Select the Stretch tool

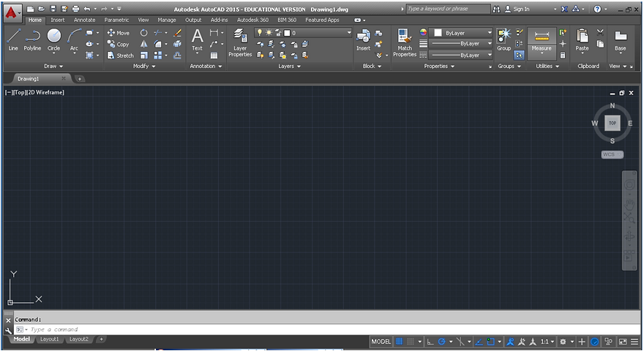tap(120, 56)
